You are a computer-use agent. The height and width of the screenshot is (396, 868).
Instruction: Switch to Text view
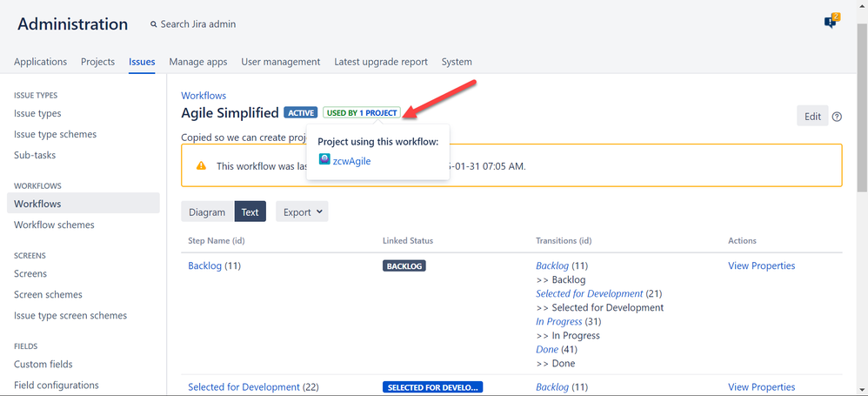pyautogui.click(x=250, y=211)
